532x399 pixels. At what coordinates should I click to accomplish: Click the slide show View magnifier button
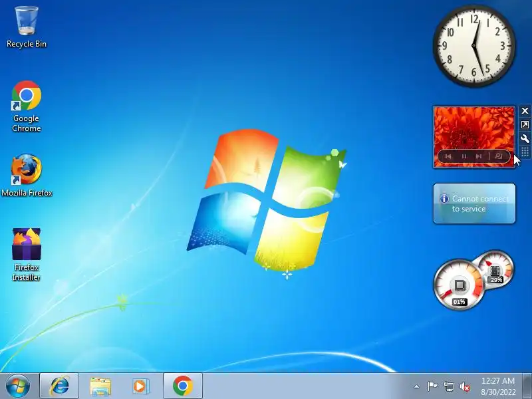(498, 156)
